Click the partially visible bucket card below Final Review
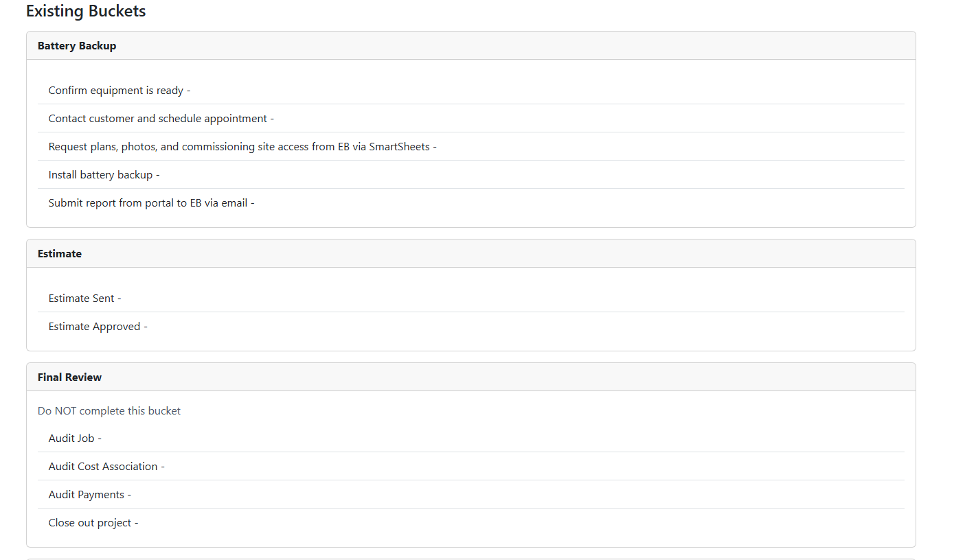The image size is (965, 560). pyautogui.click(x=470, y=559)
